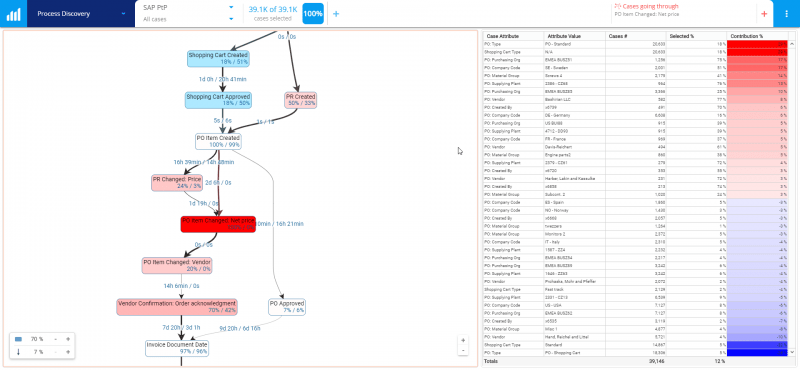Click the blue activities percentage rectangle icon

[x=18, y=339]
